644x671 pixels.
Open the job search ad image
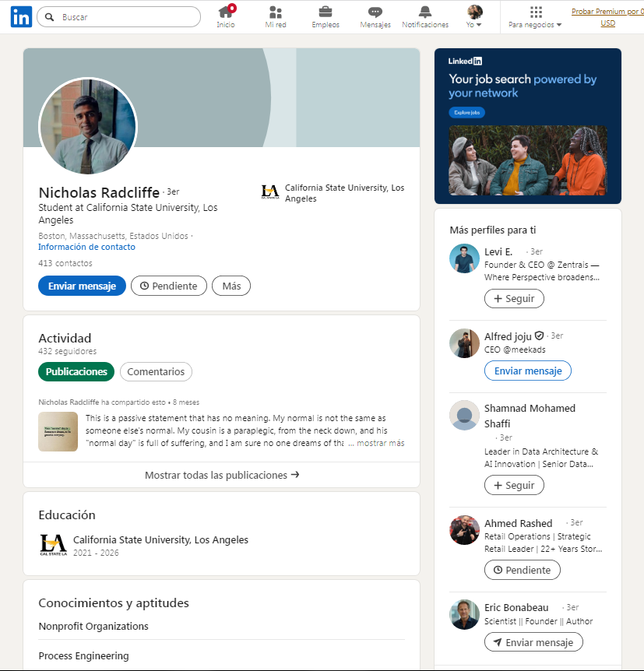(x=527, y=160)
